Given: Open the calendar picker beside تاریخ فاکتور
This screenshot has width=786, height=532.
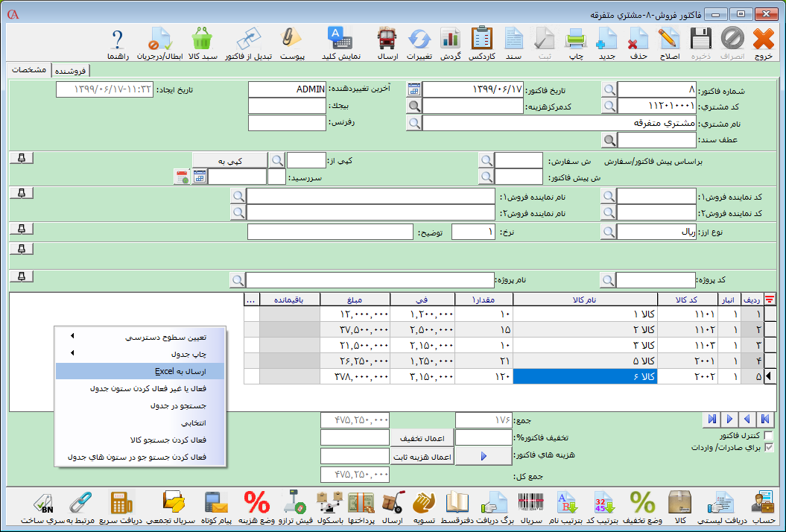Looking at the screenshot, I should 413,89.
